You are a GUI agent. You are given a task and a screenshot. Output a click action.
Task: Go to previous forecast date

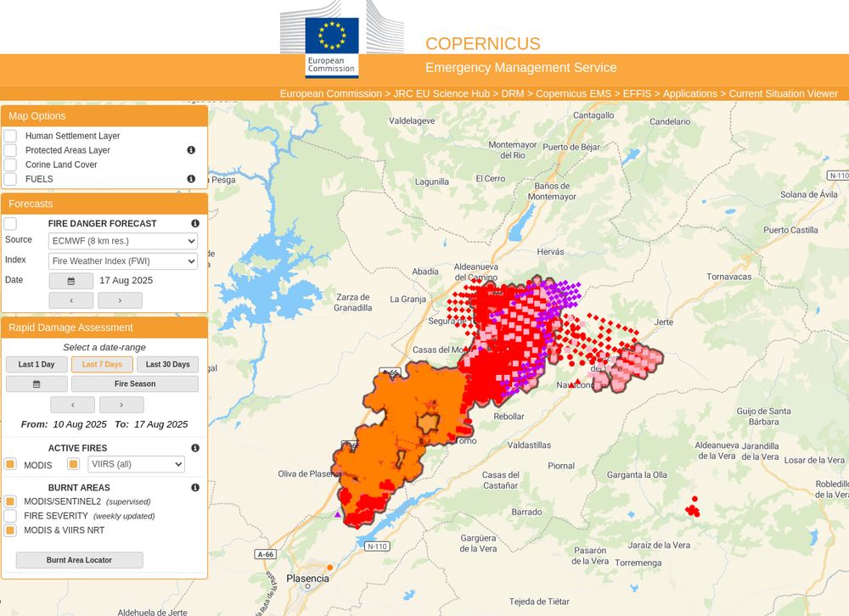[x=71, y=300]
